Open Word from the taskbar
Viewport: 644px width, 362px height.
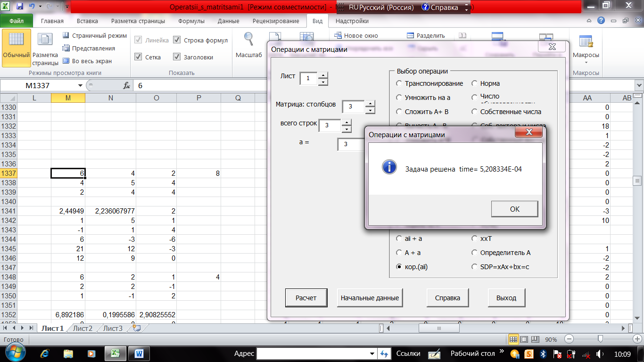[x=140, y=354]
